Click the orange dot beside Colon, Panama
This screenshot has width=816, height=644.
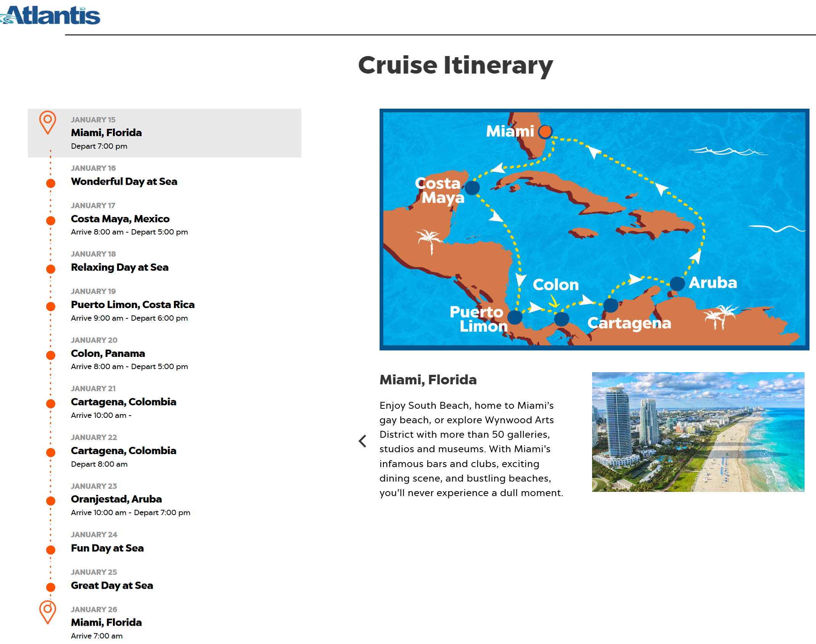click(x=51, y=355)
